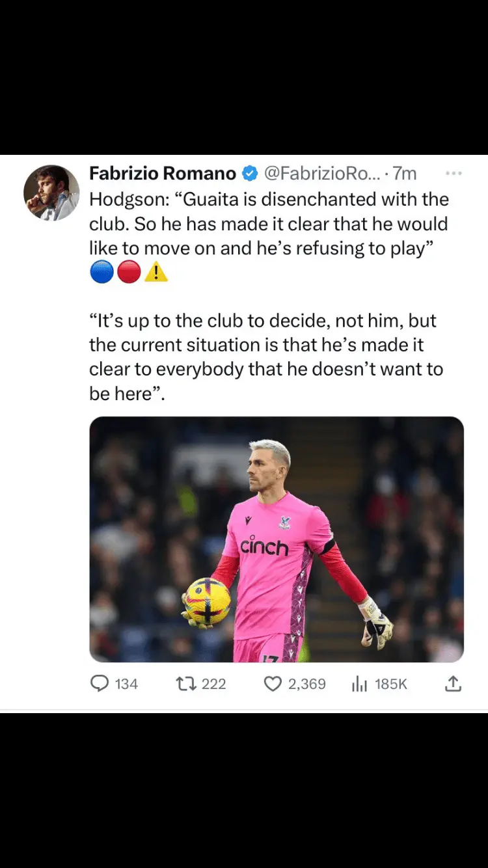The height and width of the screenshot is (868, 488).
Task: Open the goalkeeper photo attachment
Action: (277, 539)
